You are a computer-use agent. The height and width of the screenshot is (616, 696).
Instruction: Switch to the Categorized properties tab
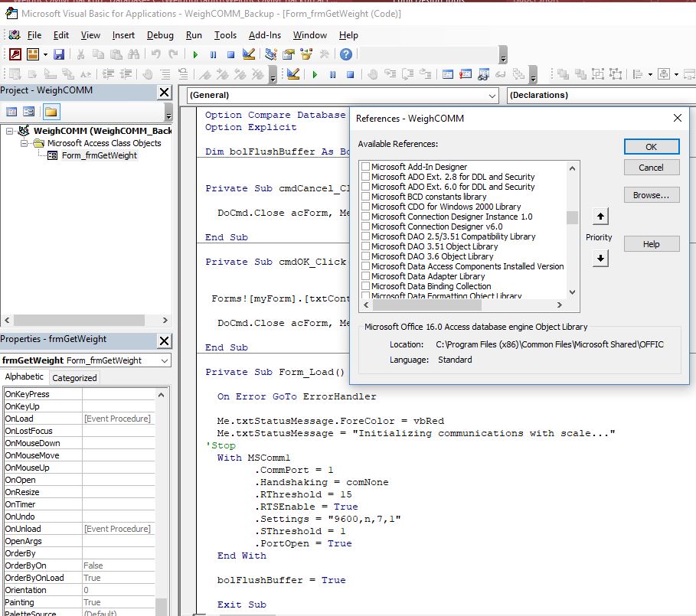[x=74, y=377]
